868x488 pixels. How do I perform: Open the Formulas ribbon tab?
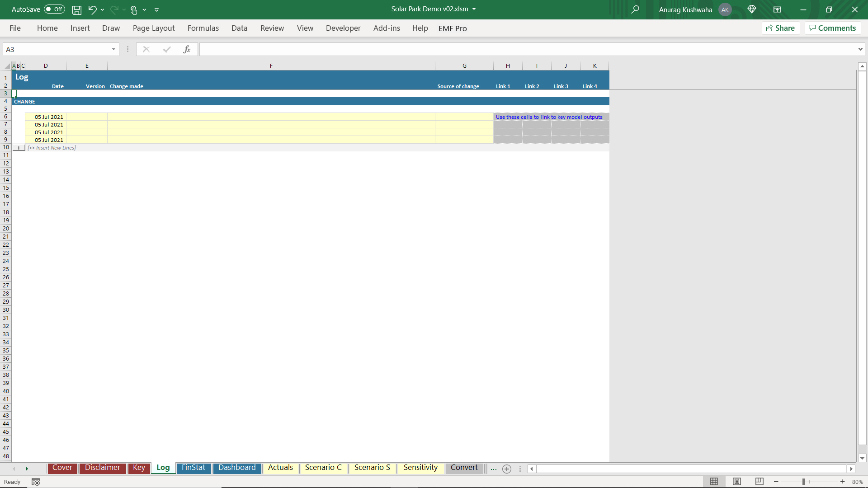(x=203, y=28)
